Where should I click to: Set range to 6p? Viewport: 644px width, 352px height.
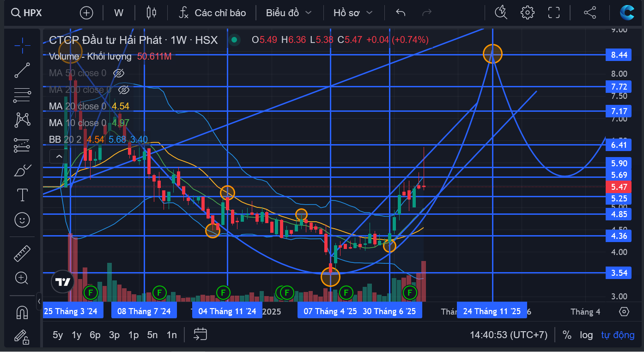pos(95,335)
